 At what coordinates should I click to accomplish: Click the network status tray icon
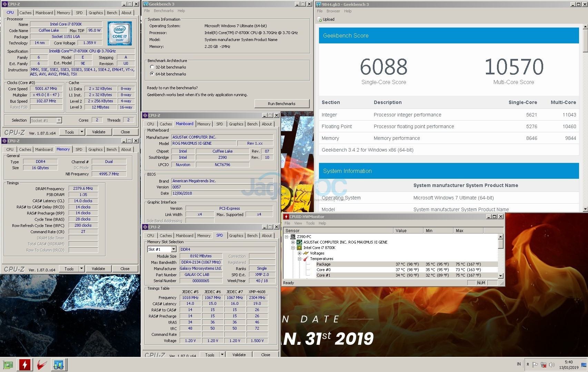pos(544,364)
